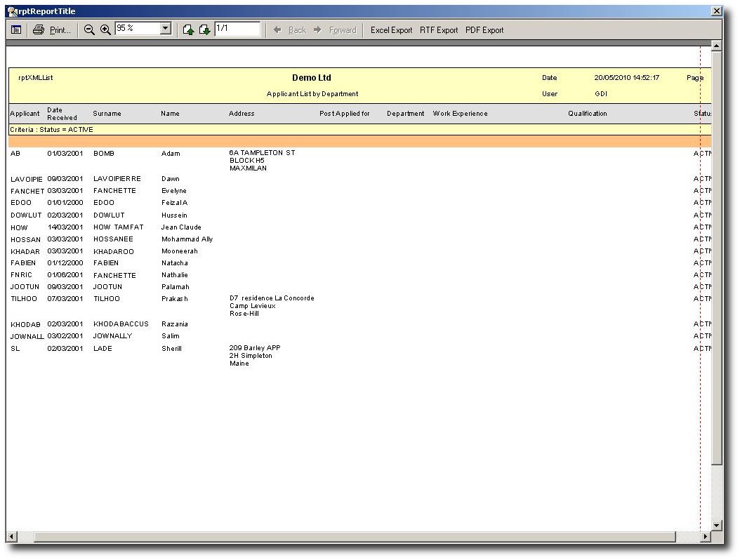The height and width of the screenshot is (560, 740).
Task: Close the rptReportTitle window
Action: point(716,11)
